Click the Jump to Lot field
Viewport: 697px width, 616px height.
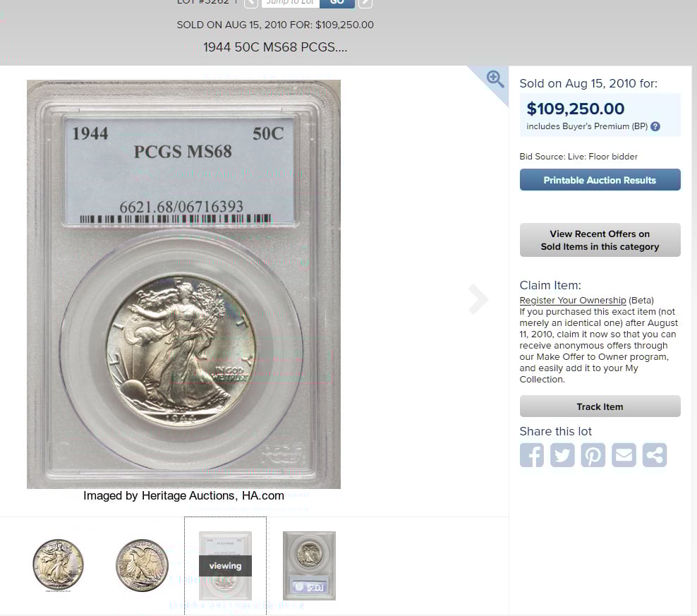tap(290, 3)
